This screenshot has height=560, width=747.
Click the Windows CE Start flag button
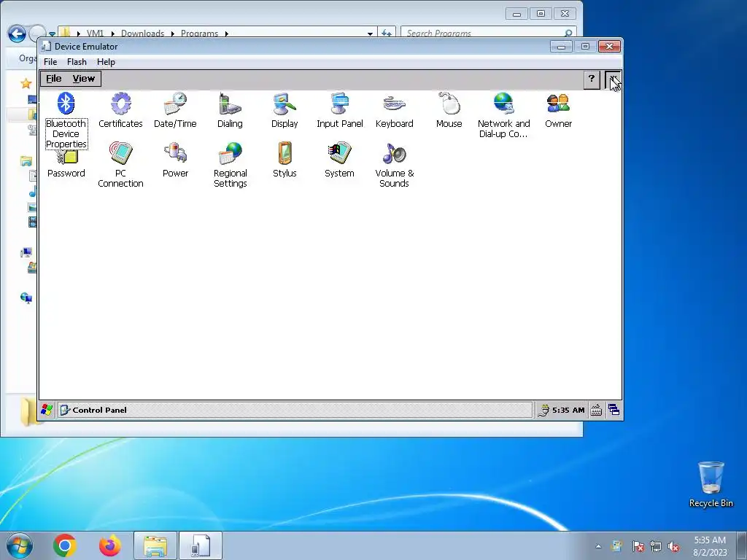pos(47,410)
